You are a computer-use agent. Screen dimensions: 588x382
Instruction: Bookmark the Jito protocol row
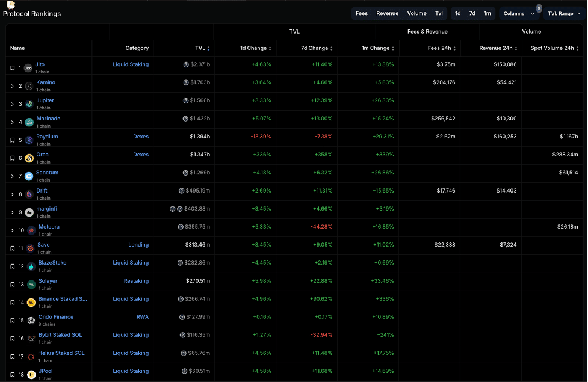[x=13, y=68]
